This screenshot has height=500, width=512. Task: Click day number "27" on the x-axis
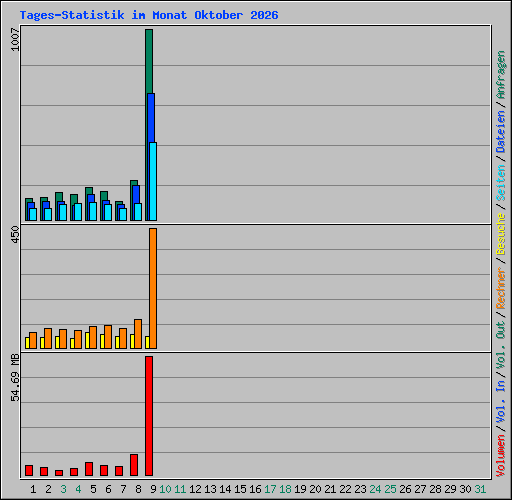click(420, 489)
